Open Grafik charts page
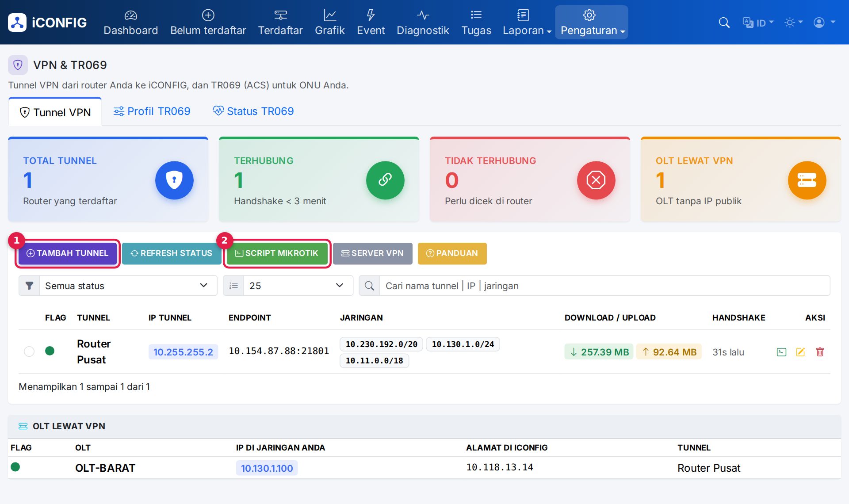Viewport: 849px width, 504px height. click(x=329, y=23)
